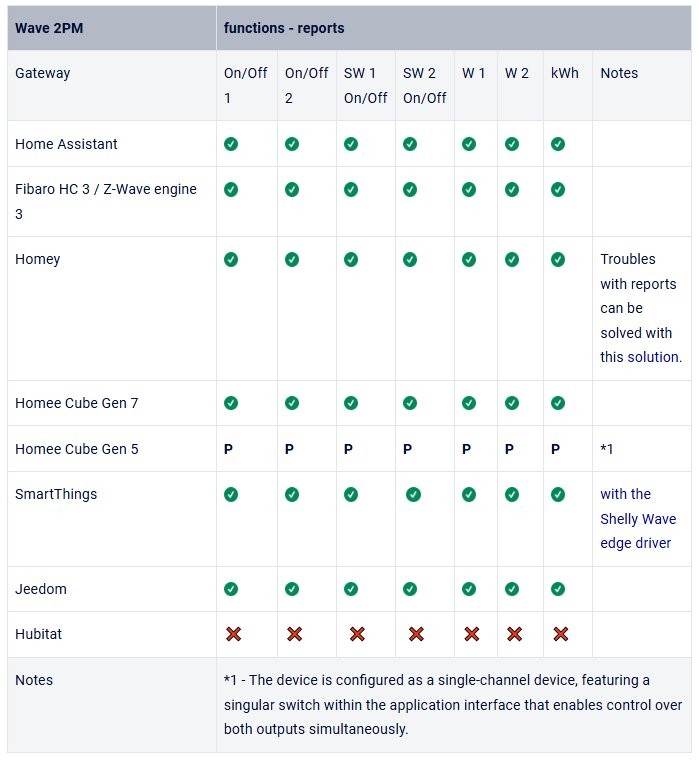Select the 'Hubitat' gateway row label
This screenshot has height=761, width=699.
click(38, 634)
